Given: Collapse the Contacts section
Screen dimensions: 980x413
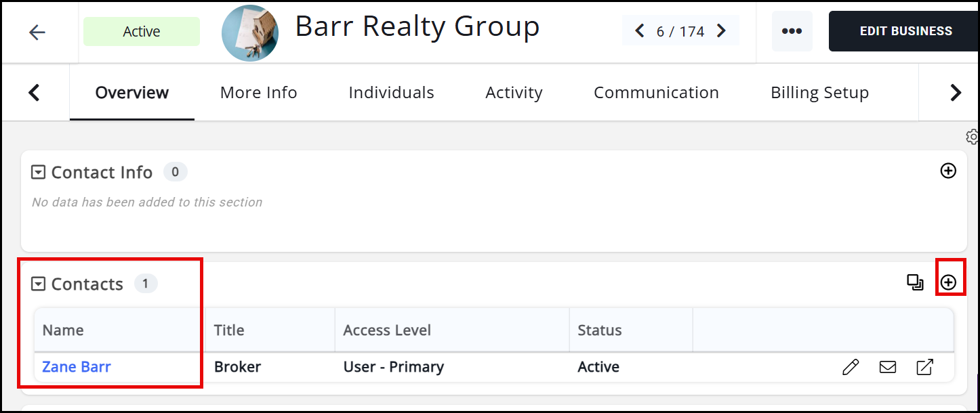Looking at the screenshot, I should pos(39,284).
